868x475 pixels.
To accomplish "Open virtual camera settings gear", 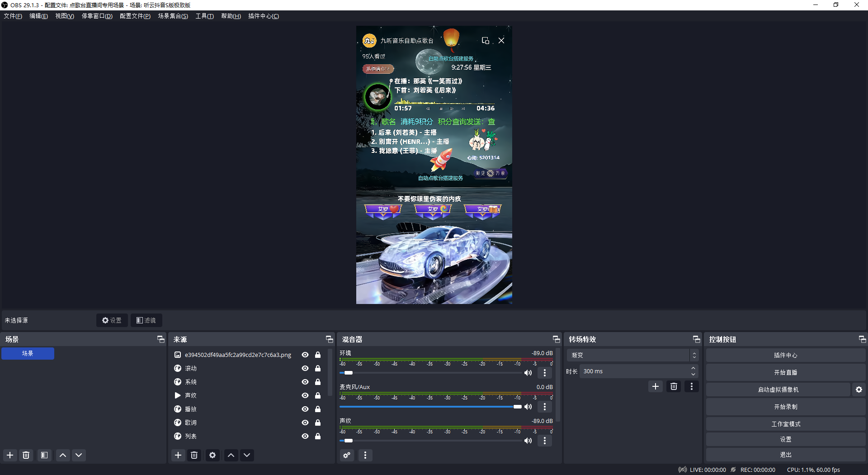I will [859, 389].
